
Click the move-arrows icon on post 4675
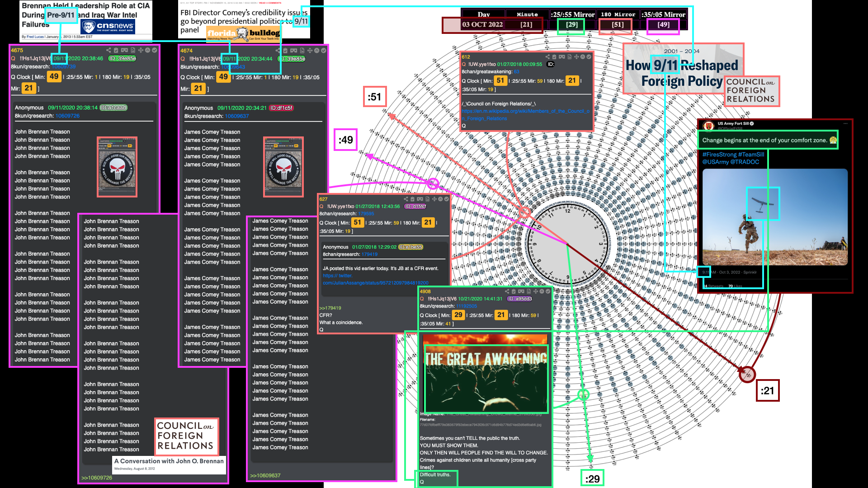[x=141, y=50]
